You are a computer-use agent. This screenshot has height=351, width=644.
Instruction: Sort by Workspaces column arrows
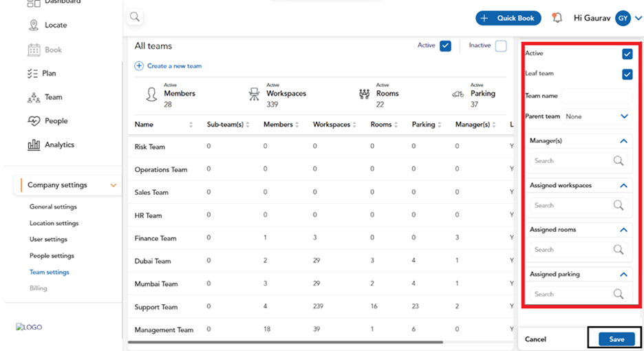pyautogui.click(x=354, y=125)
